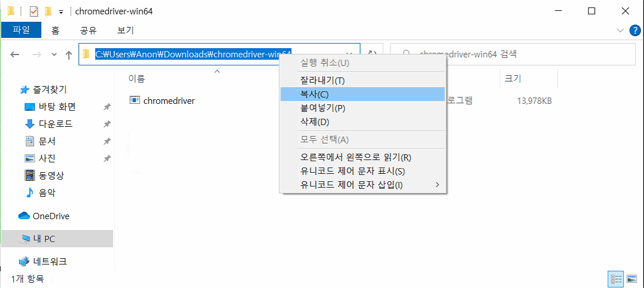644x288 pixels.
Task: Expand the ribbon with the chevron
Action: click(x=620, y=30)
